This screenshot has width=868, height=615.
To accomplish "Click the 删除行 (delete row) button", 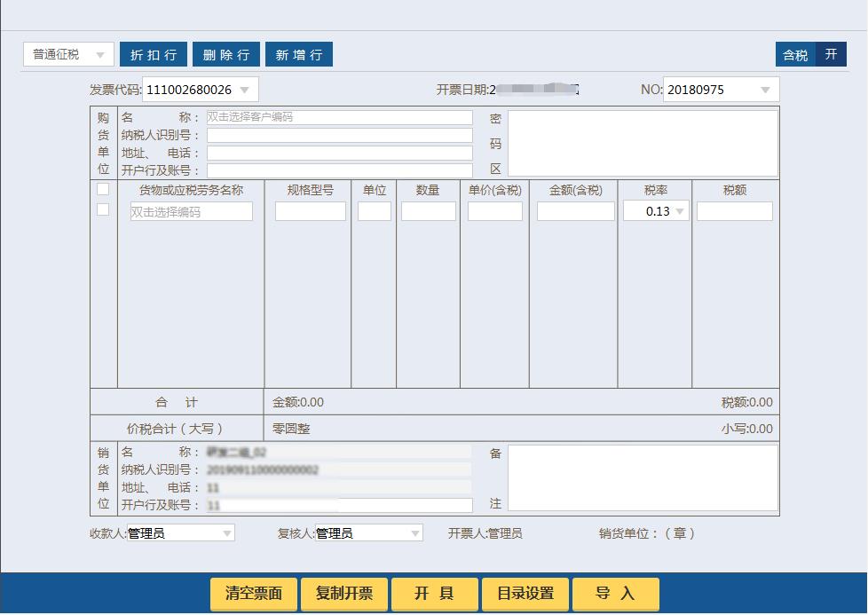I will 225,53.
